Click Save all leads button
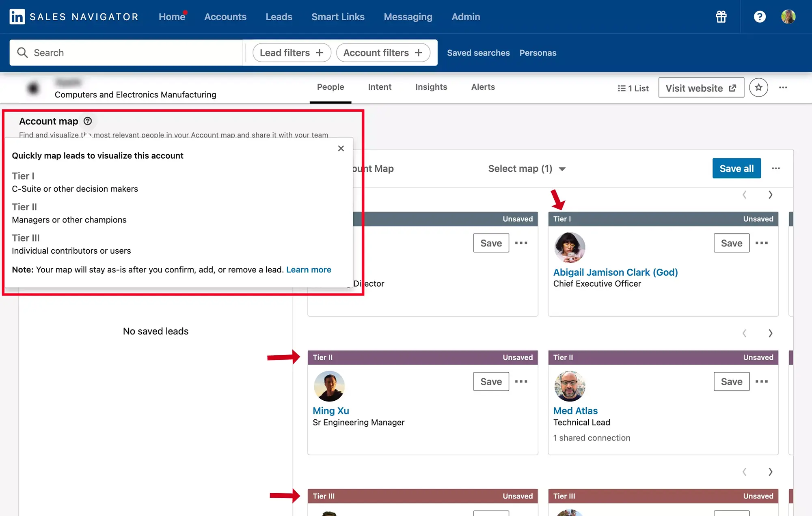Screen dimensions: 812x516 point(736,168)
